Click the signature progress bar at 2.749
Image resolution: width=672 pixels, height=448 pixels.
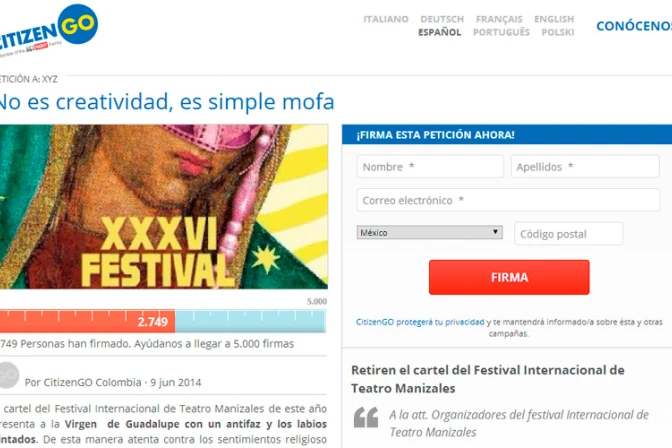click(163, 321)
